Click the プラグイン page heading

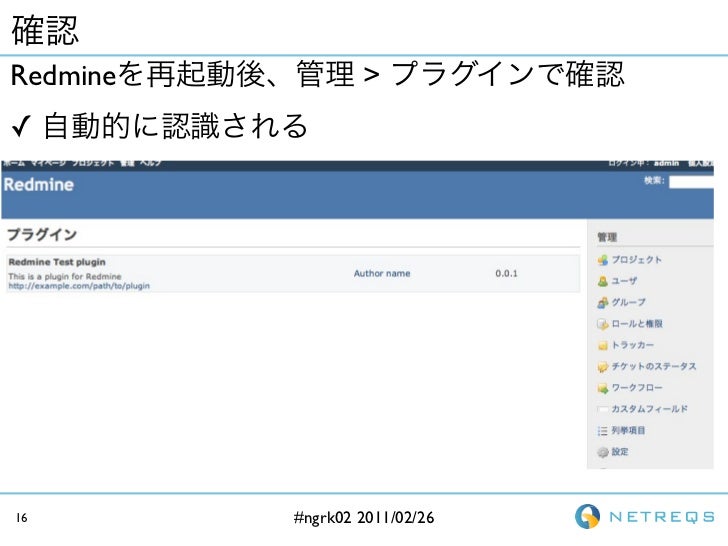(42, 234)
